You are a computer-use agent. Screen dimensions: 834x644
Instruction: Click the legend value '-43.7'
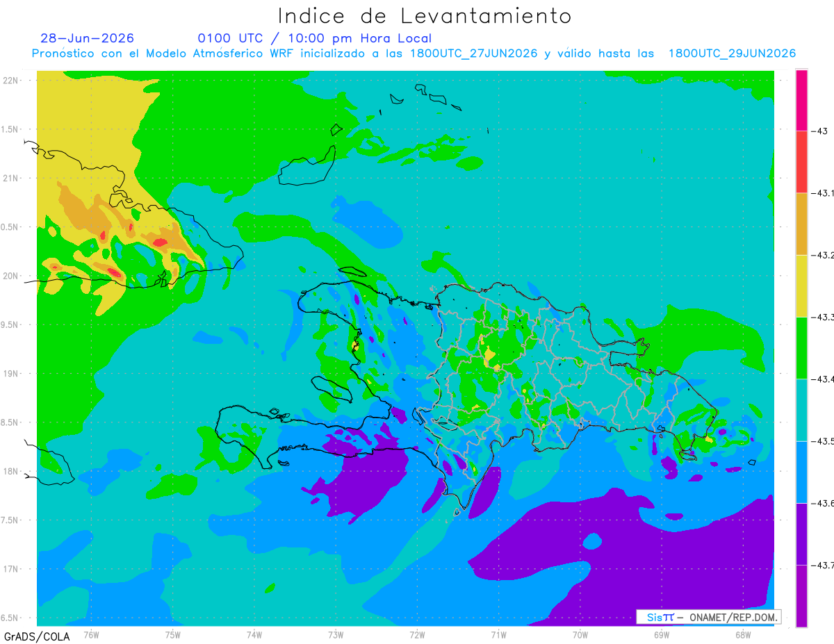click(823, 565)
